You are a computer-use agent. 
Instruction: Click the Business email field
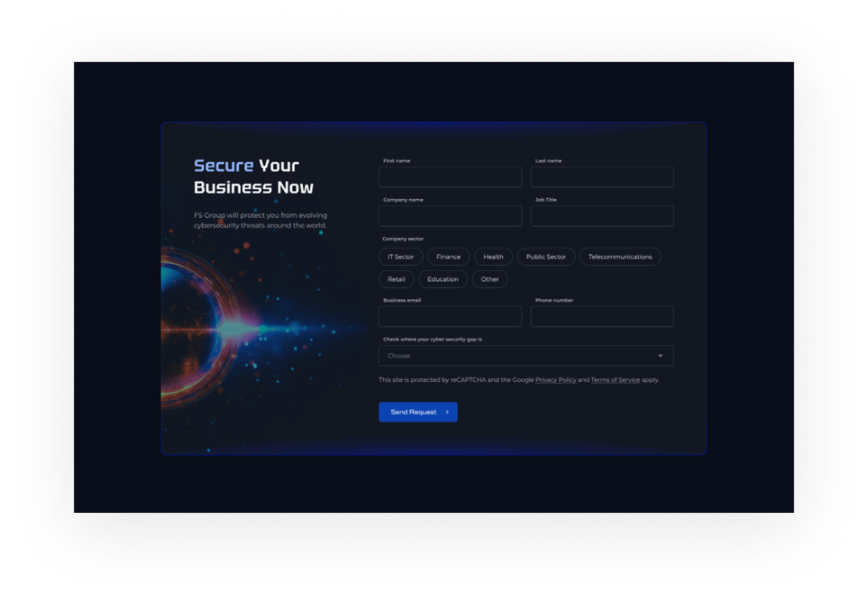[x=449, y=317]
